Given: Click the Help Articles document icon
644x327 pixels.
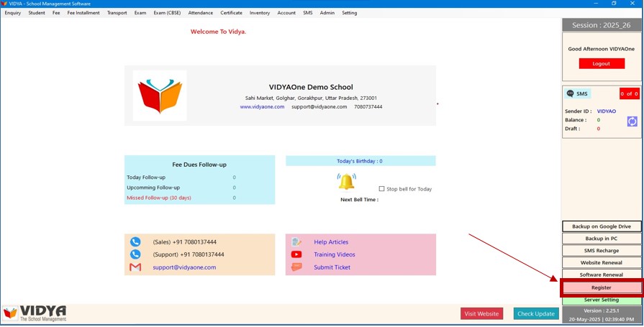Looking at the screenshot, I should point(296,242).
